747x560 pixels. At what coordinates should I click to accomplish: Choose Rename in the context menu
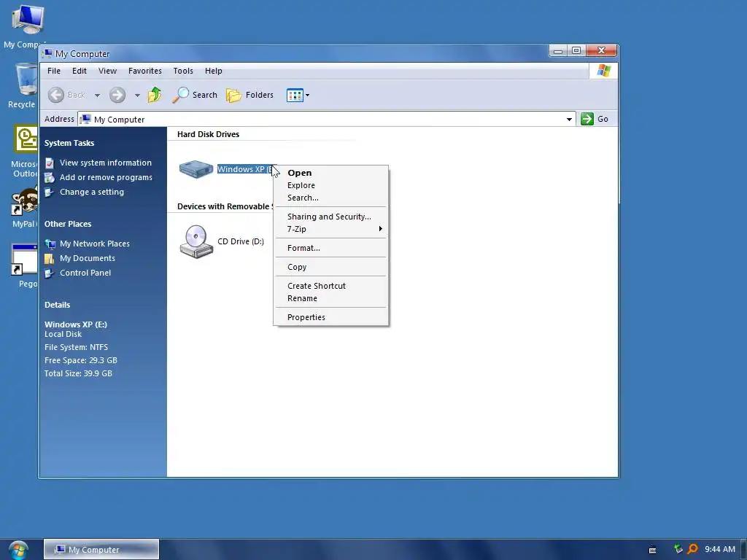pyautogui.click(x=330, y=298)
